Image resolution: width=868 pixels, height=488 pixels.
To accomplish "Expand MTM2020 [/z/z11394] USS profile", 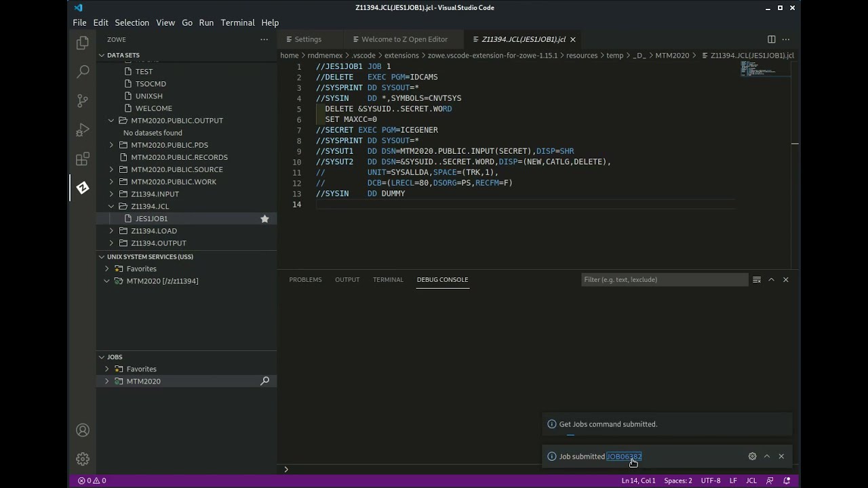I will pyautogui.click(x=106, y=281).
